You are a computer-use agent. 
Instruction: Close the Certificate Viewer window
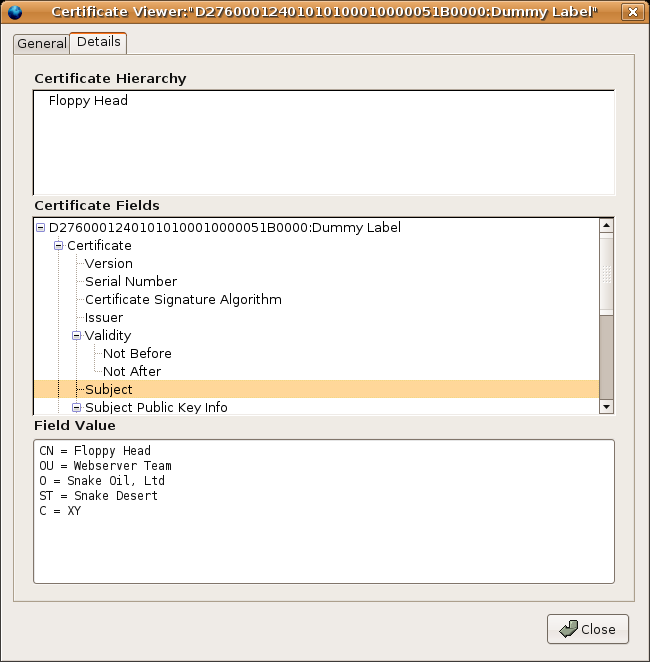(x=631, y=12)
